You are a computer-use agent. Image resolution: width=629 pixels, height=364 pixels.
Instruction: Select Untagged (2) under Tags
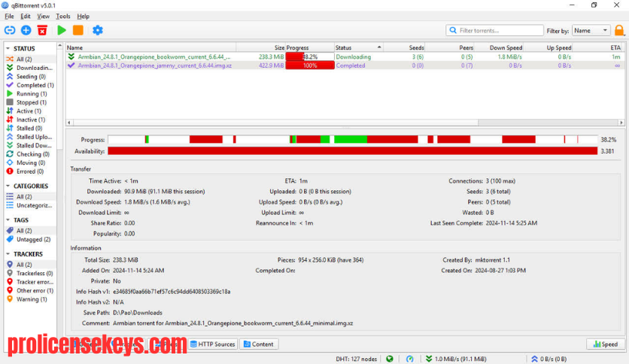(29, 239)
